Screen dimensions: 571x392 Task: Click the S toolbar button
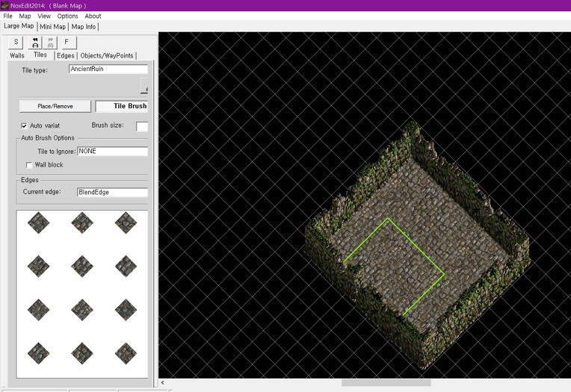(x=16, y=43)
